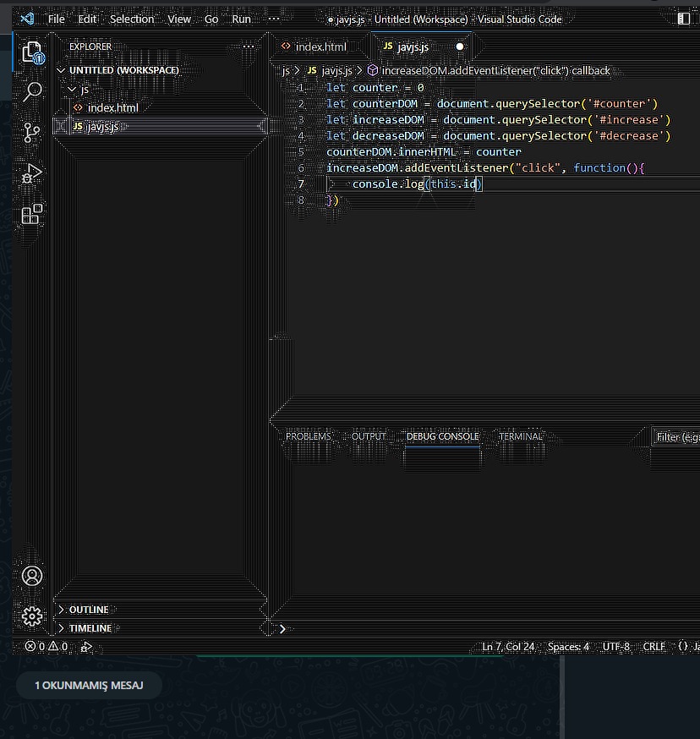This screenshot has height=739, width=700.
Task: Open the Source Control view
Action: coord(32,133)
